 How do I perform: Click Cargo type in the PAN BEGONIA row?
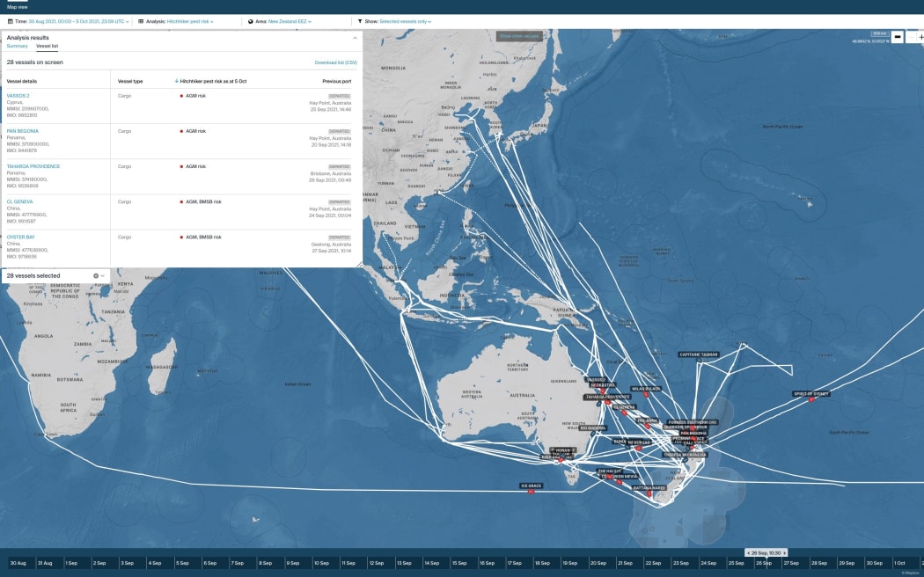[124, 131]
